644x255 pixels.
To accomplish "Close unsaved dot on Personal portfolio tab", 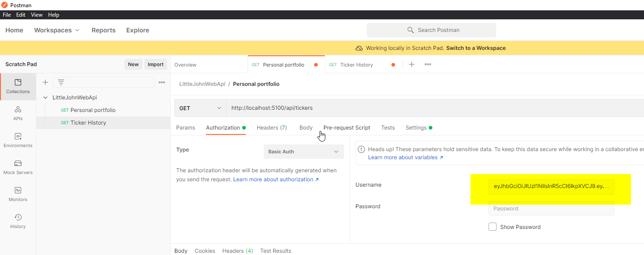I will pos(316,65).
